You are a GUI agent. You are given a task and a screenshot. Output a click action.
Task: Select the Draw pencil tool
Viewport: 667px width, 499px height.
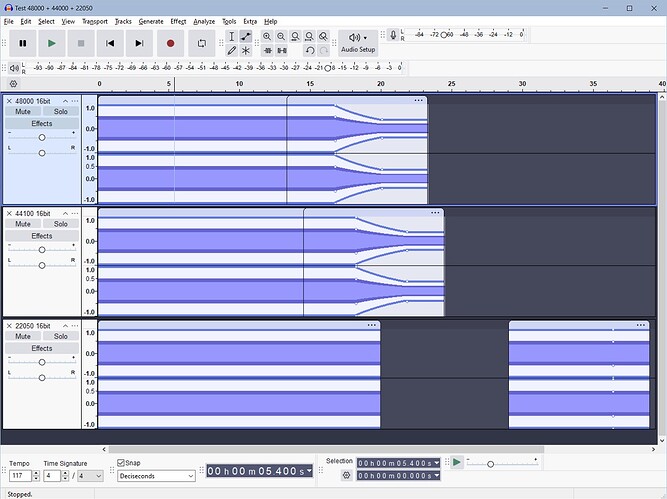(x=231, y=50)
